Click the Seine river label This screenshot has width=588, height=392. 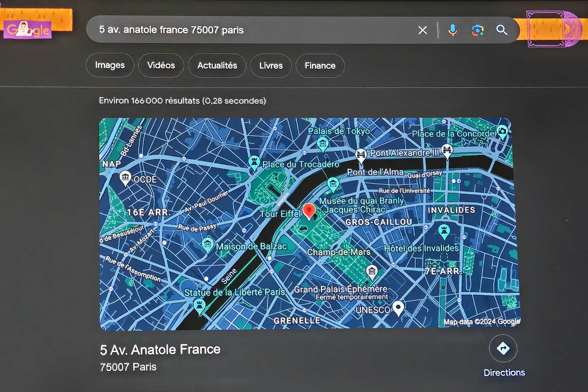229,276
